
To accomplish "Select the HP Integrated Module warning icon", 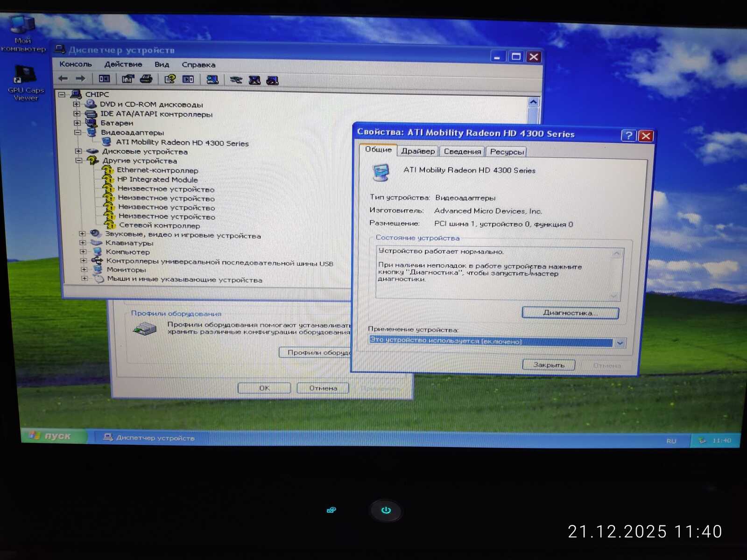I will coord(109,180).
